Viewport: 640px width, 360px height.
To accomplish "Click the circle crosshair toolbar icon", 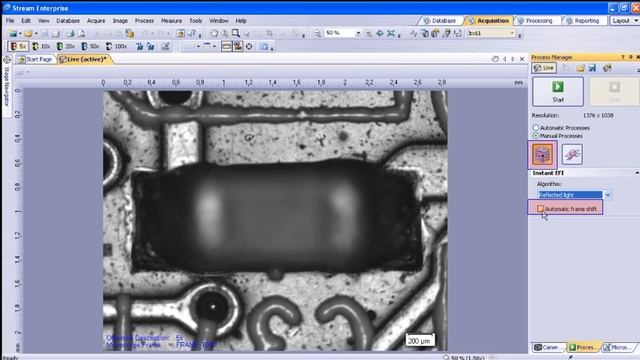I will click(249, 47).
